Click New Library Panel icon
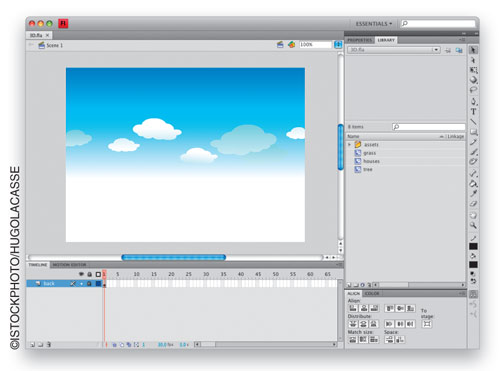This screenshot has height=371, width=500. click(x=459, y=50)
